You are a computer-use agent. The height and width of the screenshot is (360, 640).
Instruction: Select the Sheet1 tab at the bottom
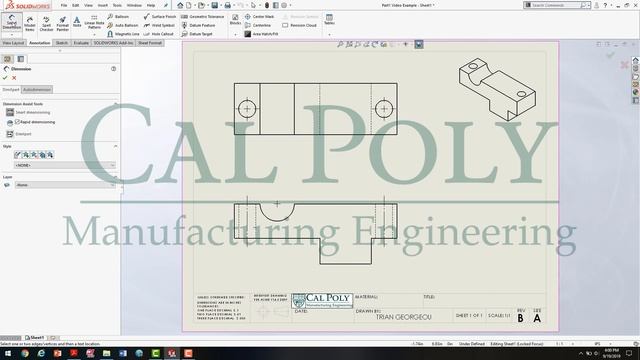click(35, 338)
